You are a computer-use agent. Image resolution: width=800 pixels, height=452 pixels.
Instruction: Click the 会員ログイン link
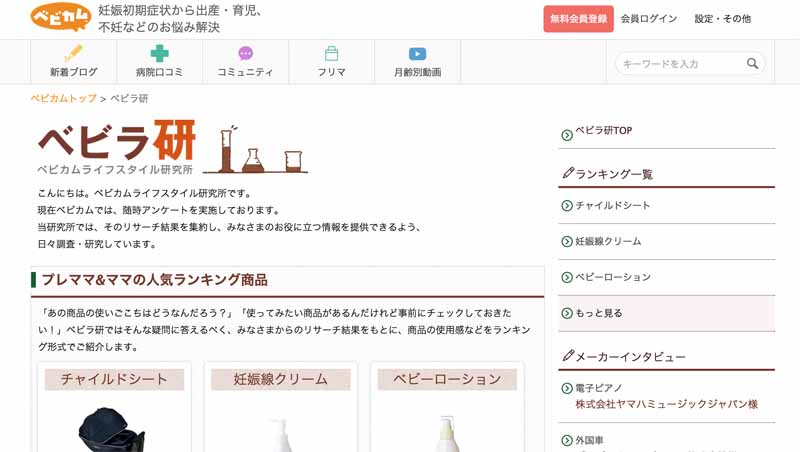[649, 19]
